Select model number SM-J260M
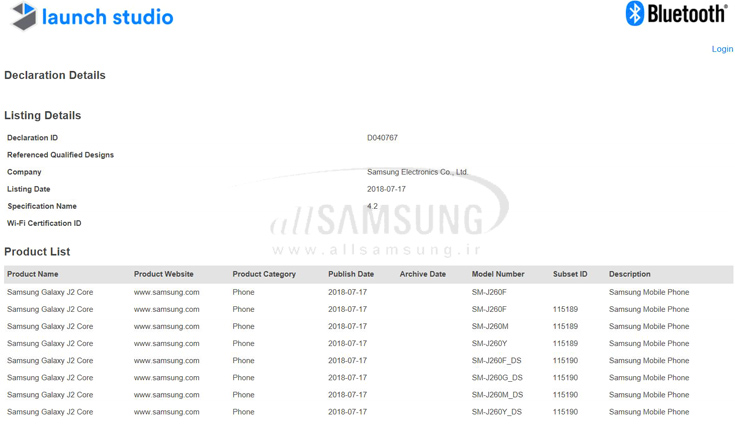735x425 pixels. tap(490, 326)
